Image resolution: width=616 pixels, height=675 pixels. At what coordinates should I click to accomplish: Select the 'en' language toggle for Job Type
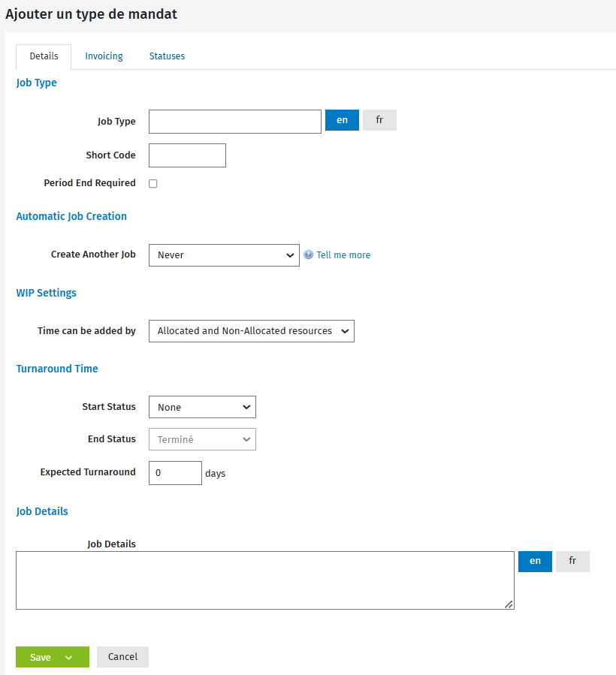[342, 120]
